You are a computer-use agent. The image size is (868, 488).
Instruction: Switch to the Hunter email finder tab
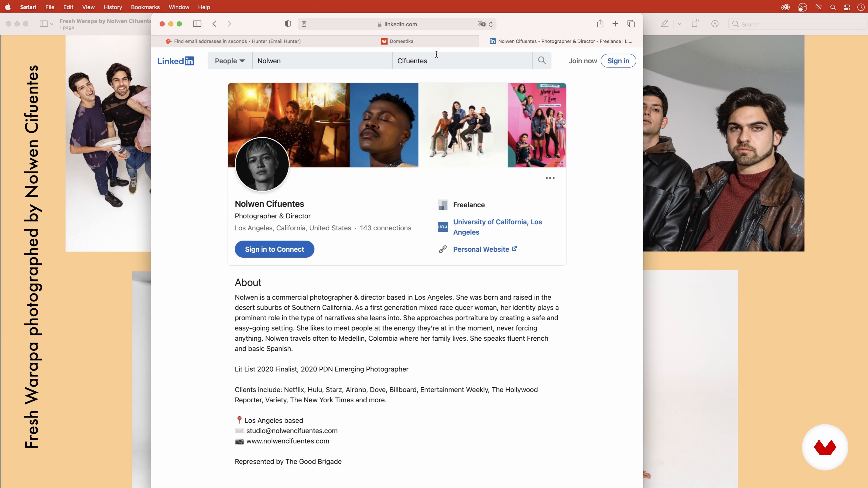click(233, 41)
